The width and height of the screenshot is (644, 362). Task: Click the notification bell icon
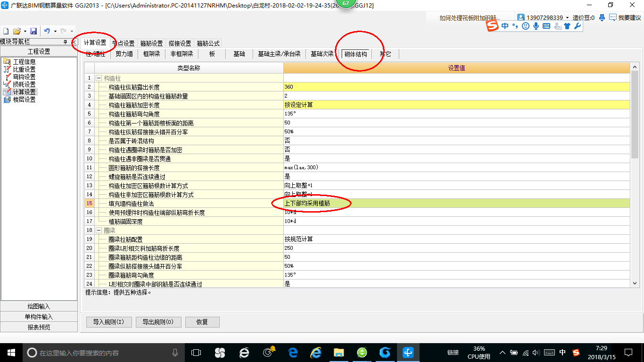tap(602, 17)
